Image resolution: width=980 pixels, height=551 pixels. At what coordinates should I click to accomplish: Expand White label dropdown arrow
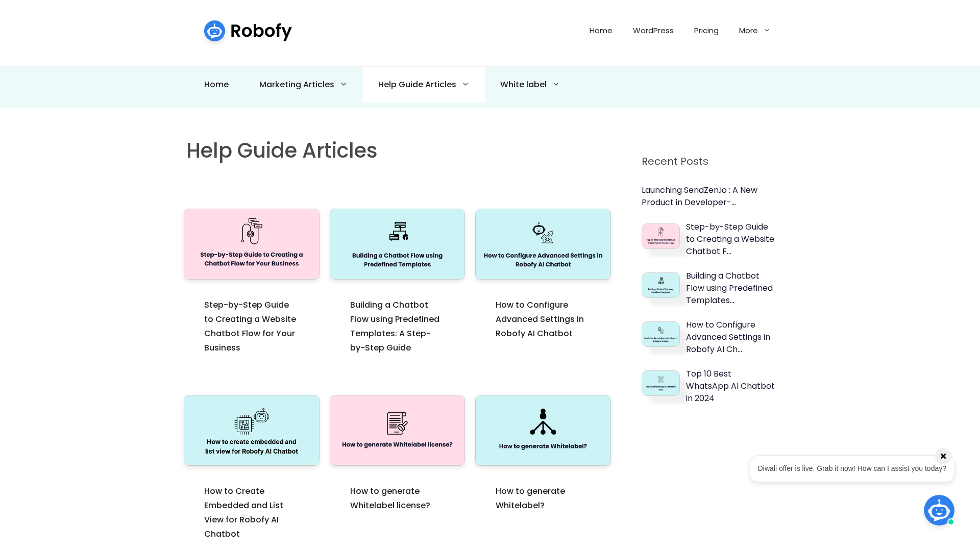556,85
